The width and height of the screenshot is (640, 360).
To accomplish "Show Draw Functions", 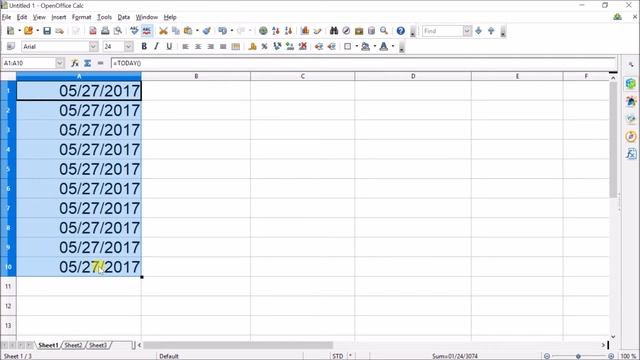I will point(317,31).
